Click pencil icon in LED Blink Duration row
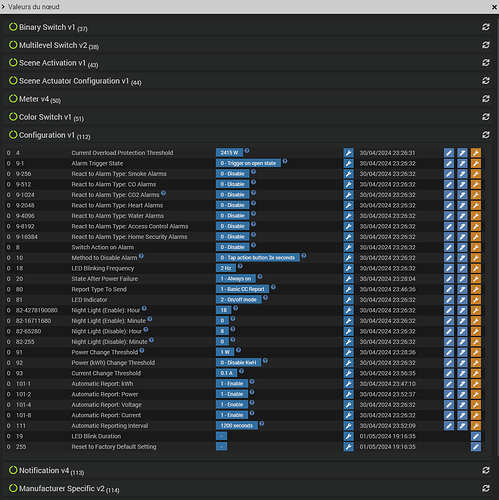This screenshot has width=499, height=500. 476,436
